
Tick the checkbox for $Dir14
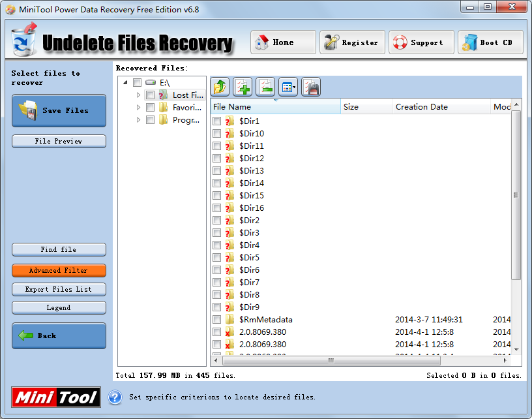coord(217,183)
